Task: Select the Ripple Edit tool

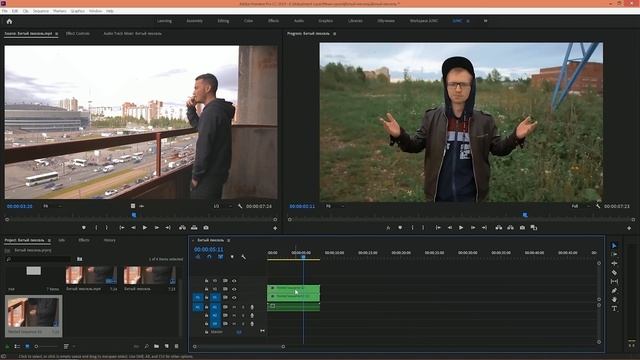Action: point(614,263)
